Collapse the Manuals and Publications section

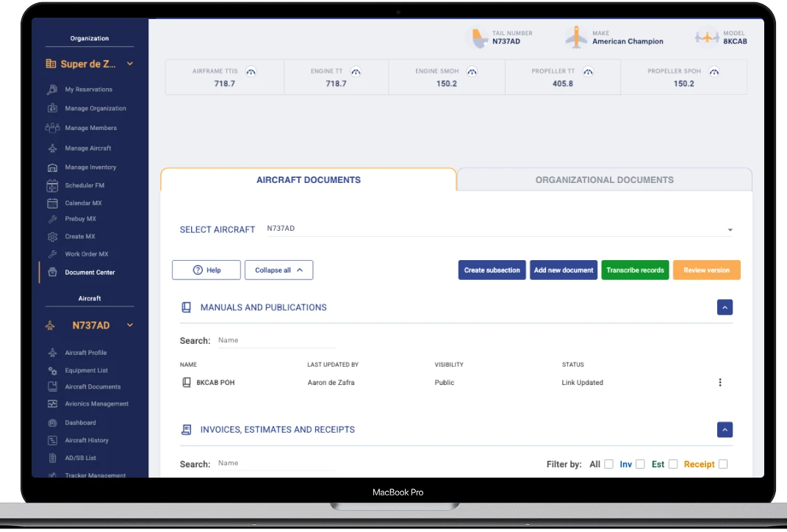pyautogui.click(x=725, y=308)
